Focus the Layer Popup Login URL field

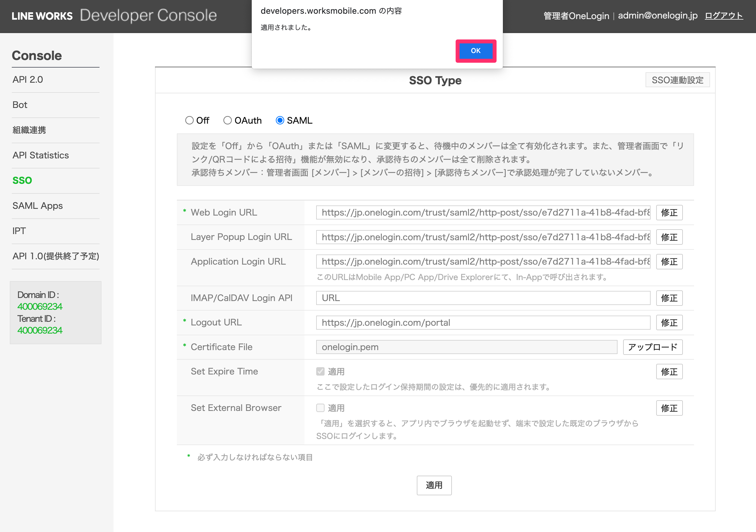(x=483, y=237)
